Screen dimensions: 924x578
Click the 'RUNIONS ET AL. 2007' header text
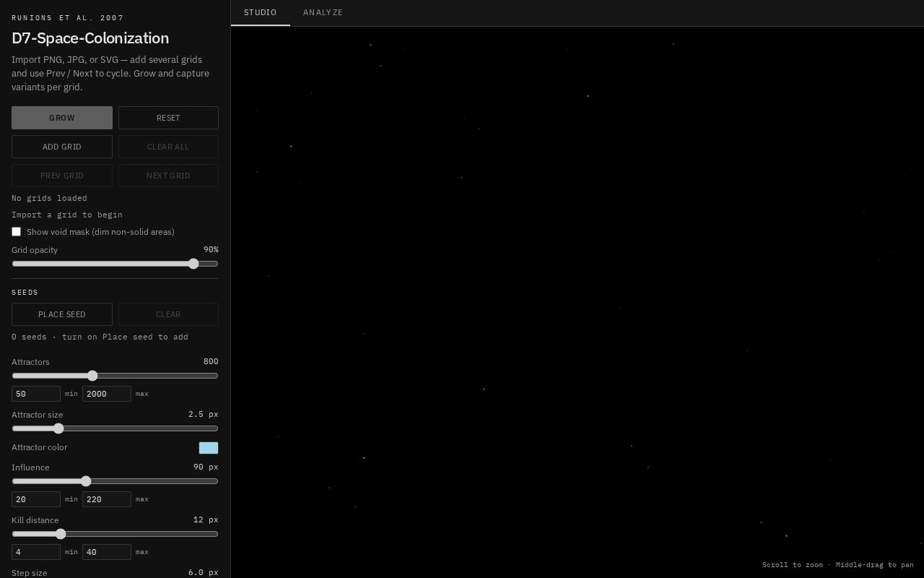[68, 17]
